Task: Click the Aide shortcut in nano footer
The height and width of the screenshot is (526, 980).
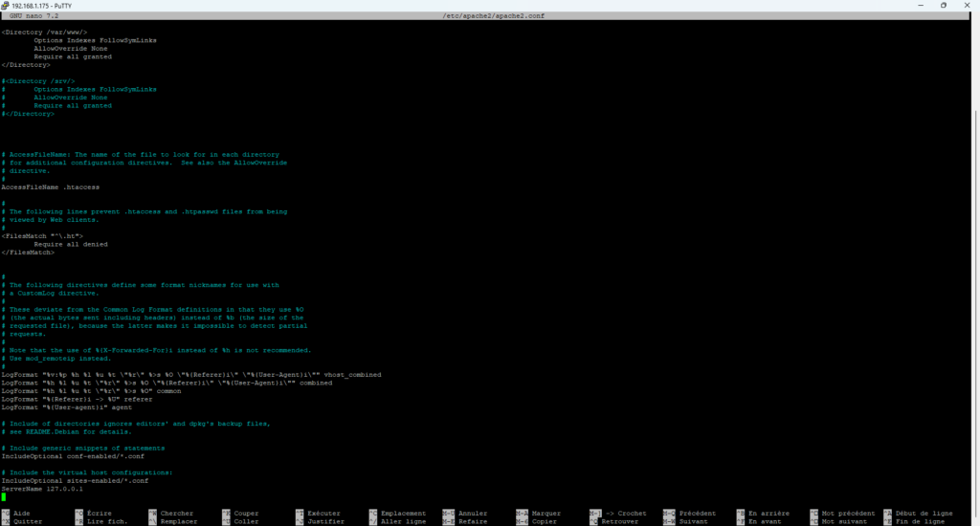Action: (23, 514)
